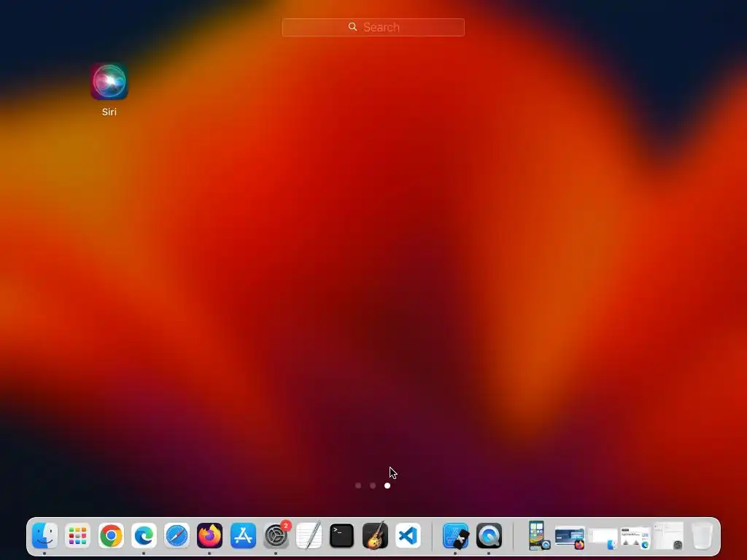Launch the Siri app from Launchpad
747x560 pixels.
point(109,82)
